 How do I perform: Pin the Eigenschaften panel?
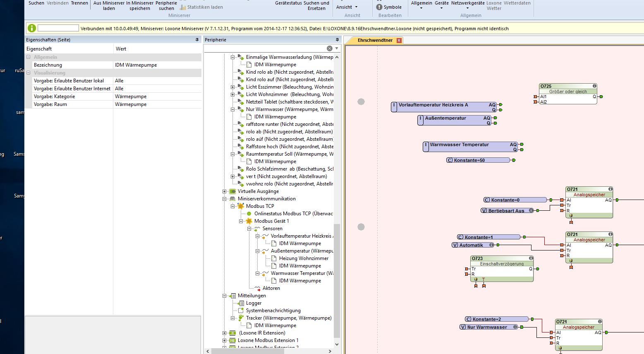pos(197,40)
